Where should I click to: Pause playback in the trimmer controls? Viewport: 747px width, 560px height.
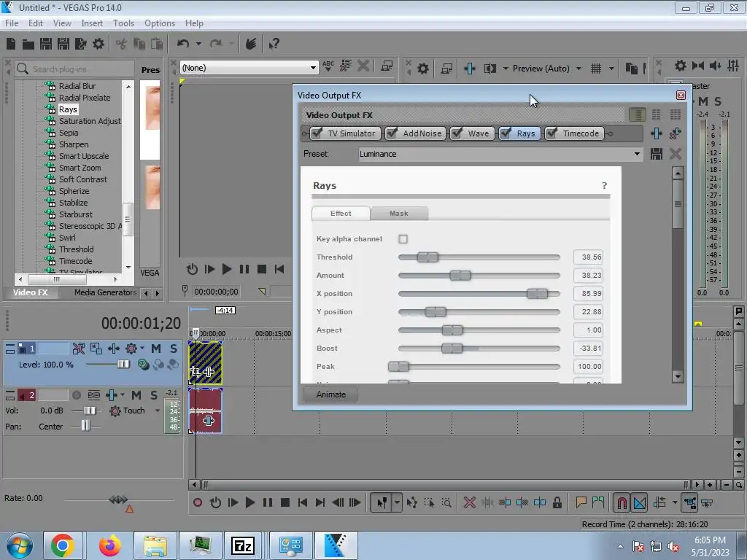point(244,269)
